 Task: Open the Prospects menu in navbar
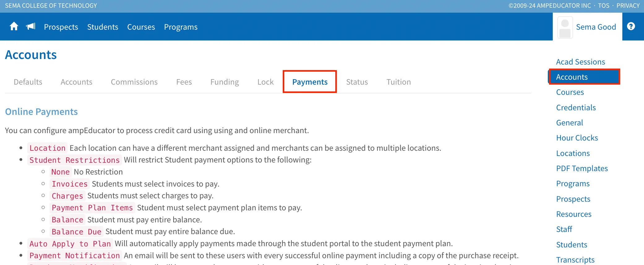pos(61,27)
